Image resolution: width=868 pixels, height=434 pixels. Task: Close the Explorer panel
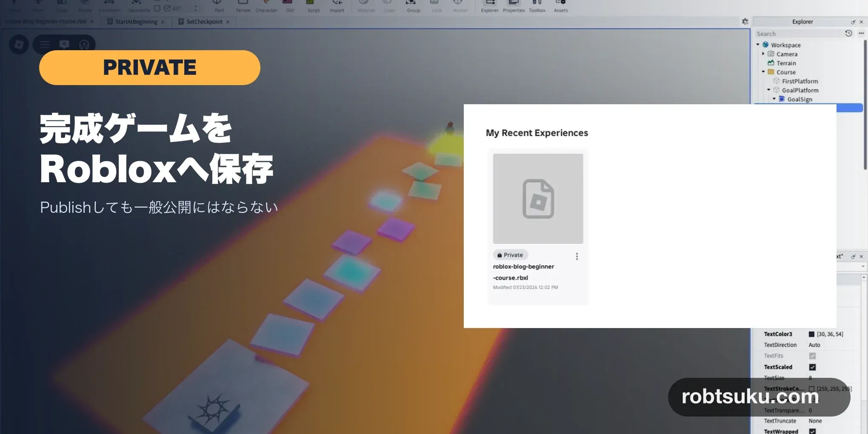coord(861,22)
